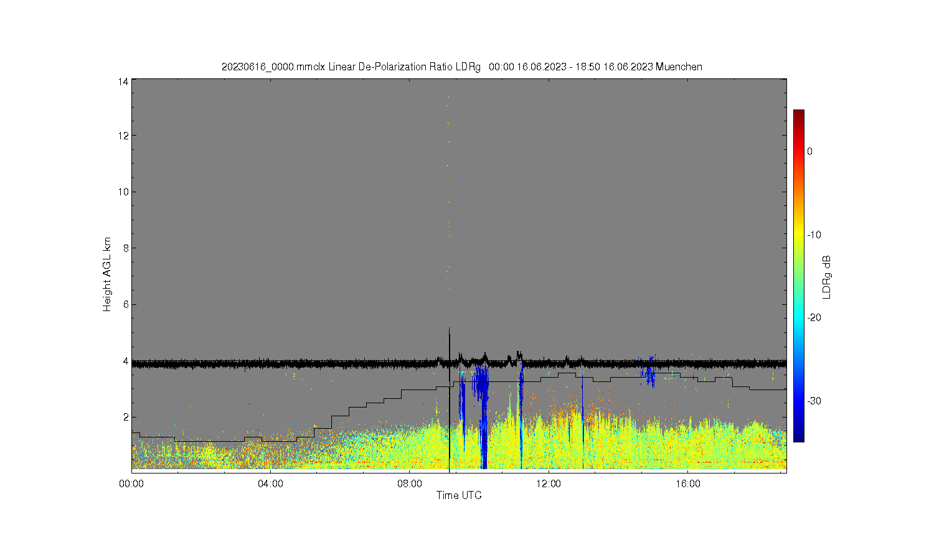Click the colorbar -20 dB tick label

tap(814, 317)
